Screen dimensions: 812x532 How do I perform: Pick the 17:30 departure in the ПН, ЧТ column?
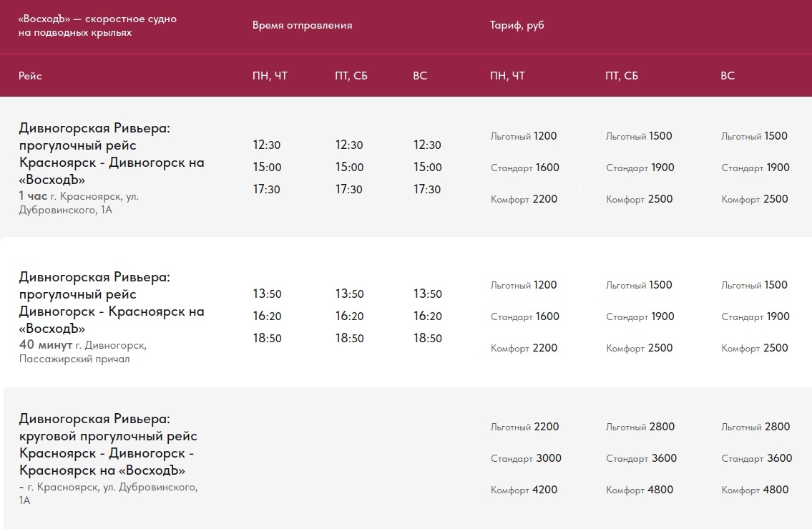coord(267,189)
